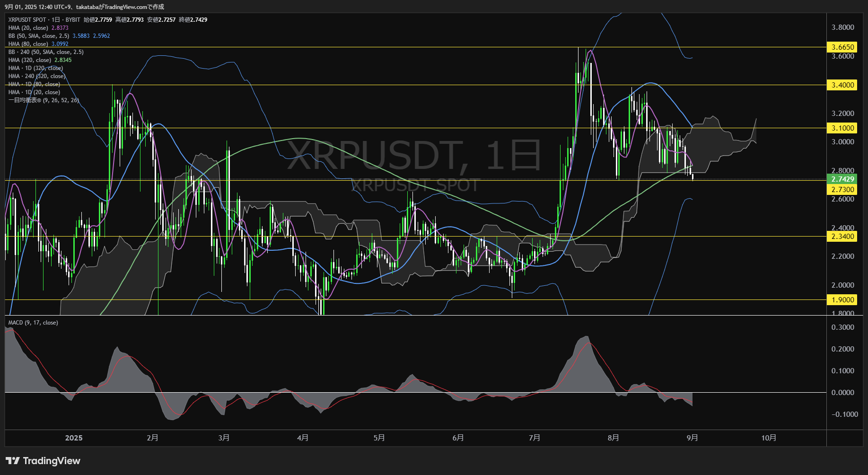Click the 1.9000 yellow price label

tap(843, 299)
